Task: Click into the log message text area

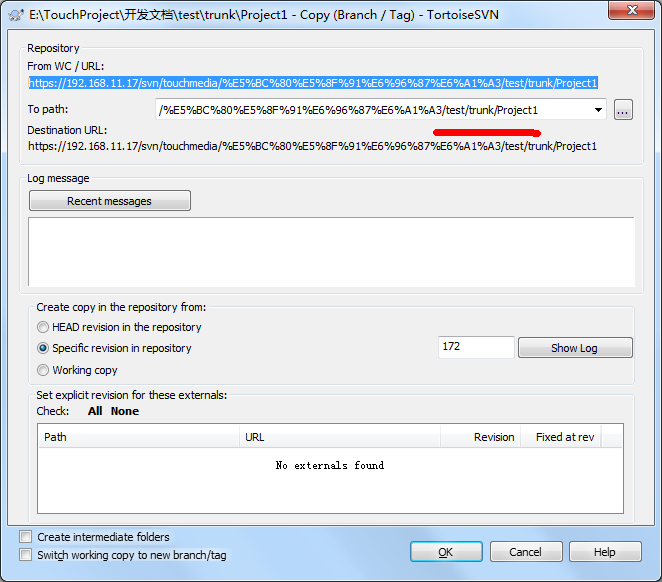Action: tap(331, 252)
